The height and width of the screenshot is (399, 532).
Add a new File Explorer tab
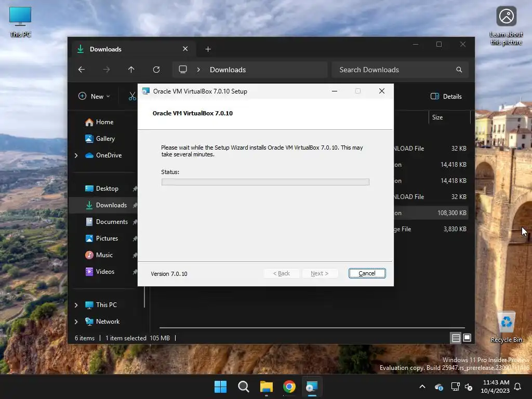(x=208, y=49)
